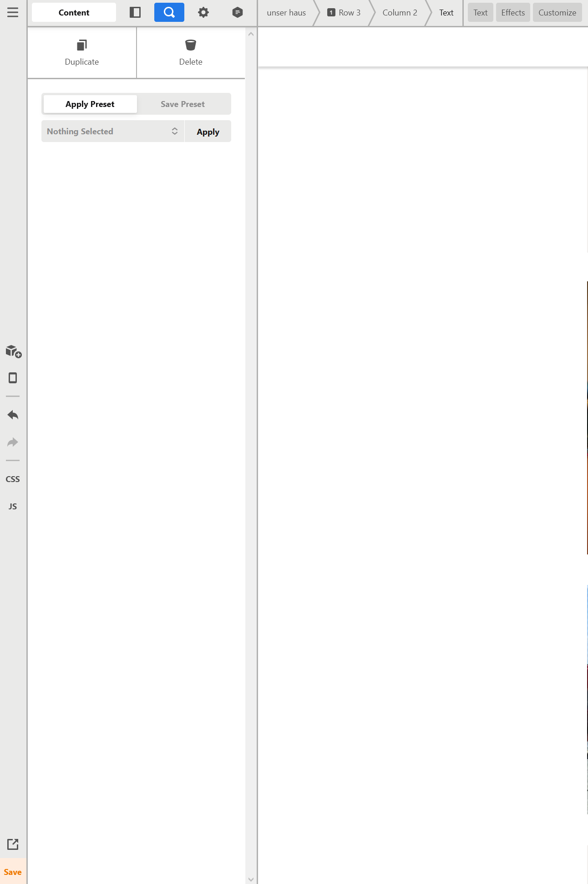588x884 pixels.
Task: Switch to Save Preset toggle
Action: pos(182,104)
